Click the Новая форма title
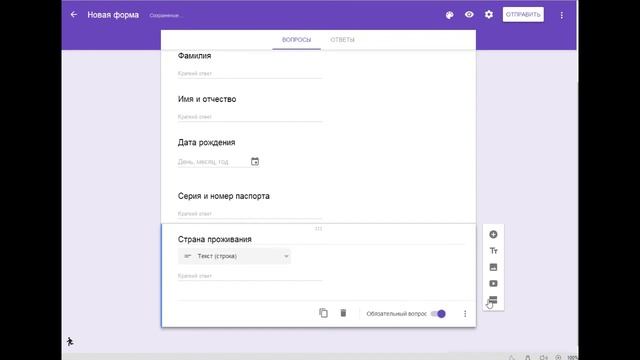 pyautogui.click(x=113, y=15)
